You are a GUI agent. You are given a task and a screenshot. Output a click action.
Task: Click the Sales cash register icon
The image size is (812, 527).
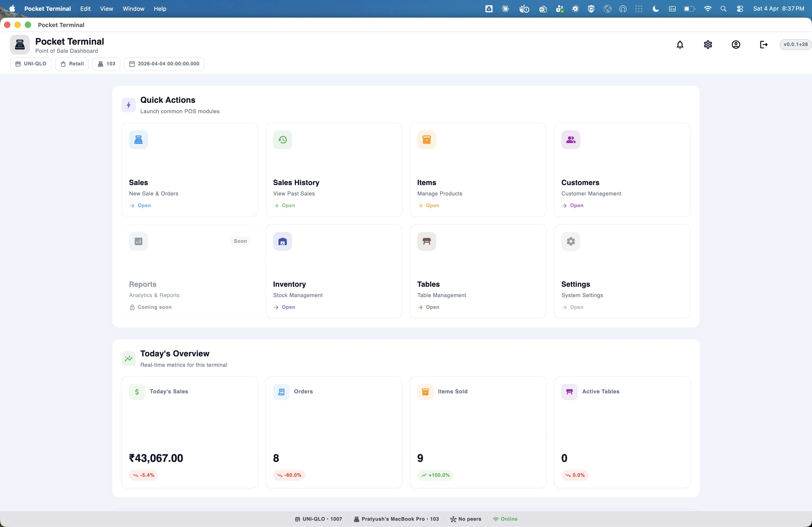tap(138, 140)
